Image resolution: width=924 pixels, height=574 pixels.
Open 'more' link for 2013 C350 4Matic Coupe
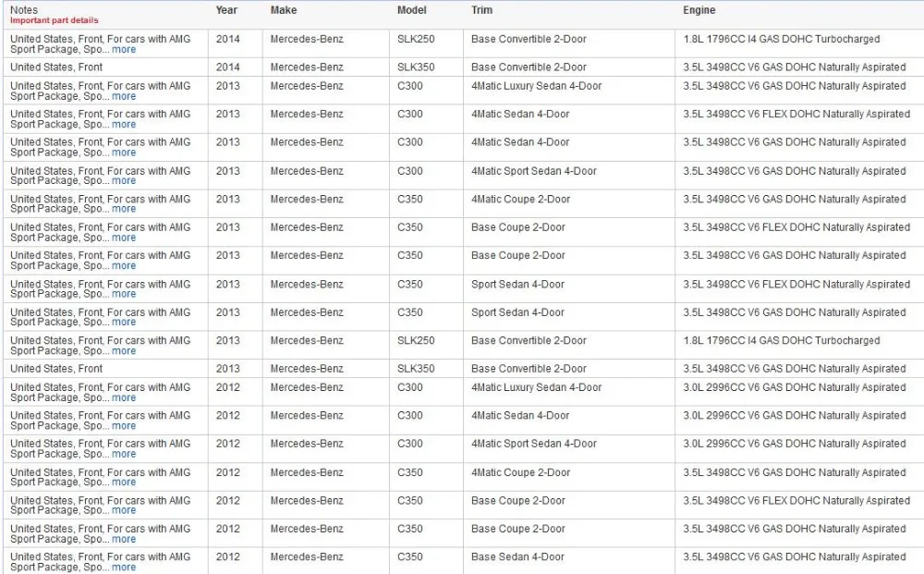coord(124,209)
